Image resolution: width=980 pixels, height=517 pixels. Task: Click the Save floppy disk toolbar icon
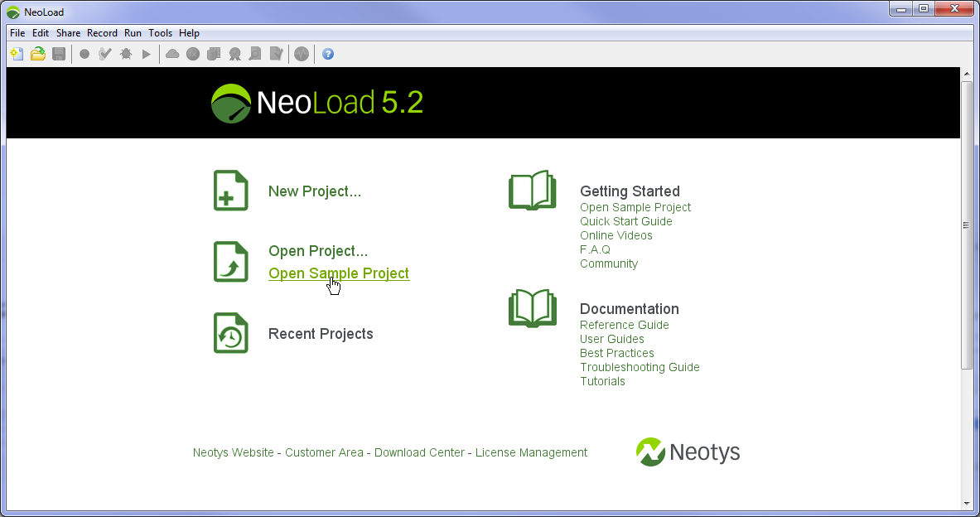[x=59, y=55]
